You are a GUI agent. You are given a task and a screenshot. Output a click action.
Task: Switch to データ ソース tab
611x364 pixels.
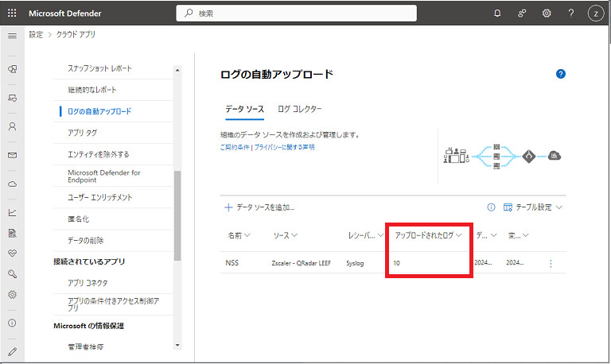point(245,109)
